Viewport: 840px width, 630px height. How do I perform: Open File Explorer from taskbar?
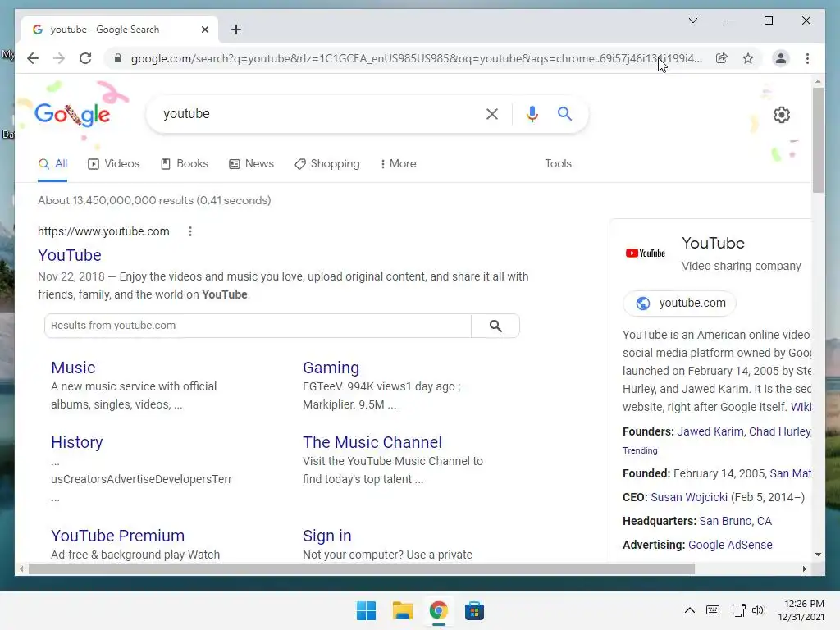pyautogui.click(x=402, y=610)
